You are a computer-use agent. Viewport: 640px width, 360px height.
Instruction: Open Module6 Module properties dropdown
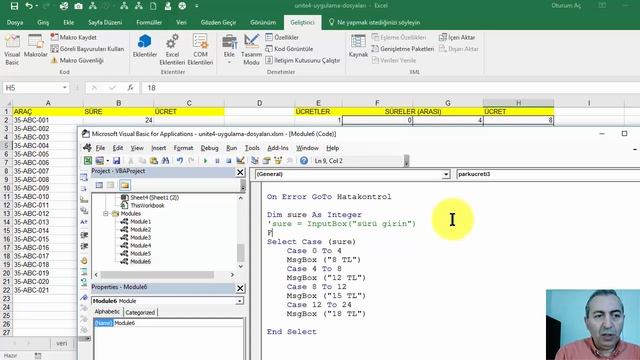point(240,301)
